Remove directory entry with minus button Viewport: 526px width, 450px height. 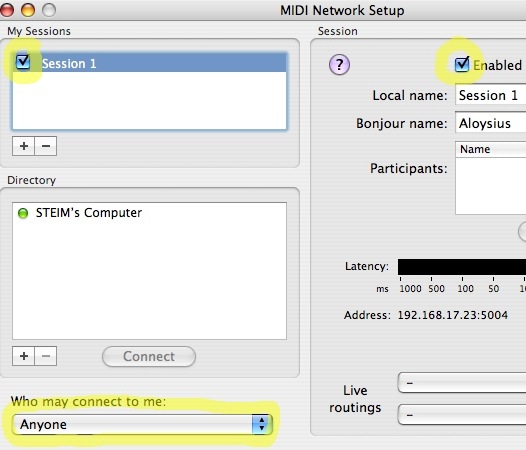click(x=46, y=356)
